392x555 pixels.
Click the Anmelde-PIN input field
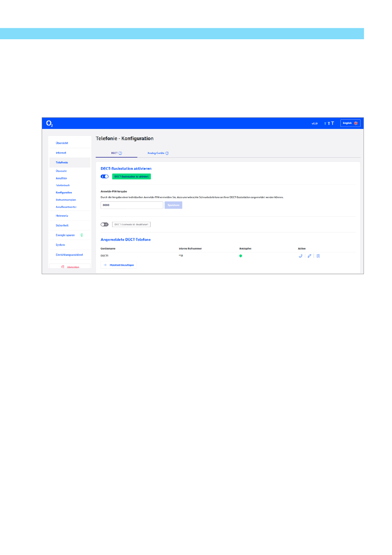pos(132,205)
